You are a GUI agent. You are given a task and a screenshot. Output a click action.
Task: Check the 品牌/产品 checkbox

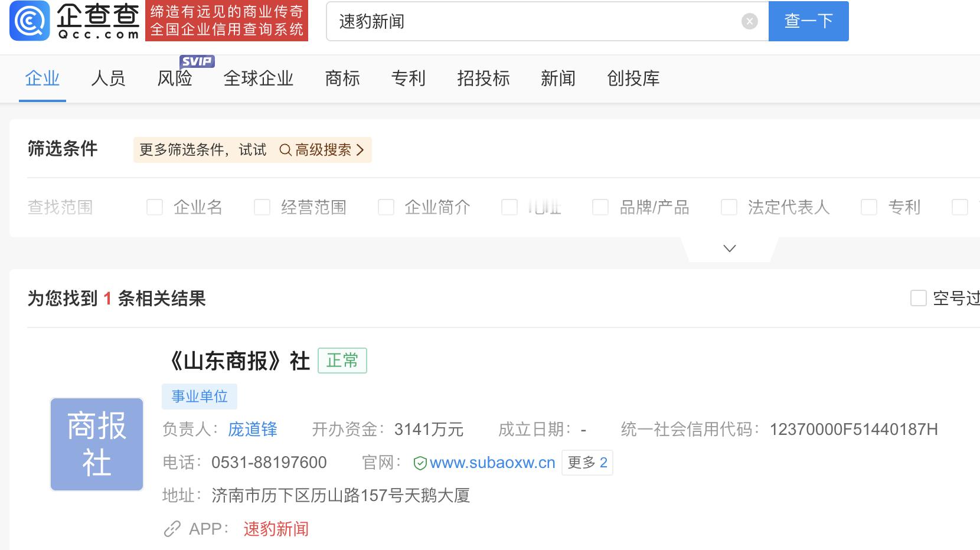pyautogui.click(x=600, y=207)
